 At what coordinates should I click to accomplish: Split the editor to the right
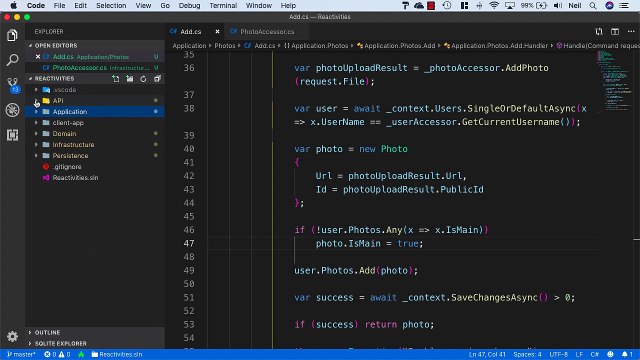pos(615,31)
